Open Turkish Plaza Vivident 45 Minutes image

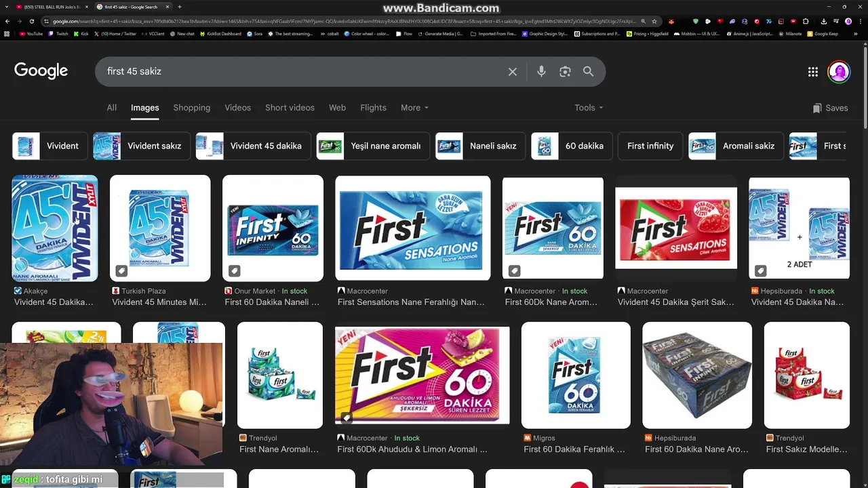click(160, 228)
